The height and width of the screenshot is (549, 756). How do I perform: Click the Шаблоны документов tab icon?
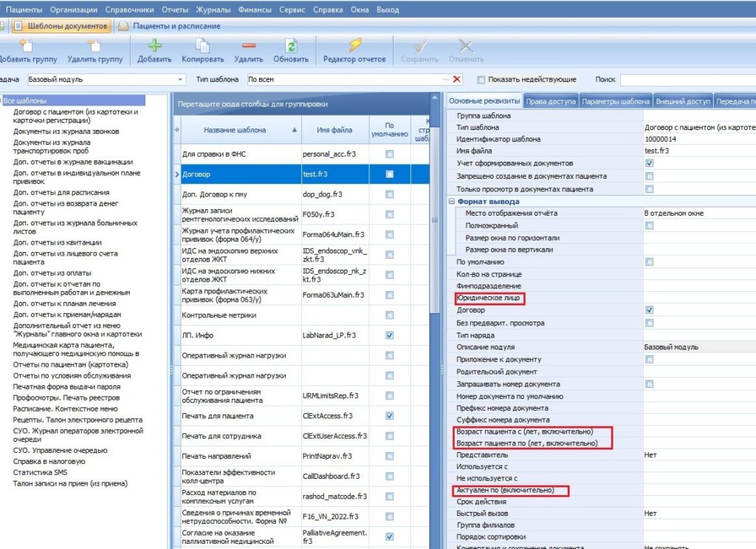click(18, 26)
